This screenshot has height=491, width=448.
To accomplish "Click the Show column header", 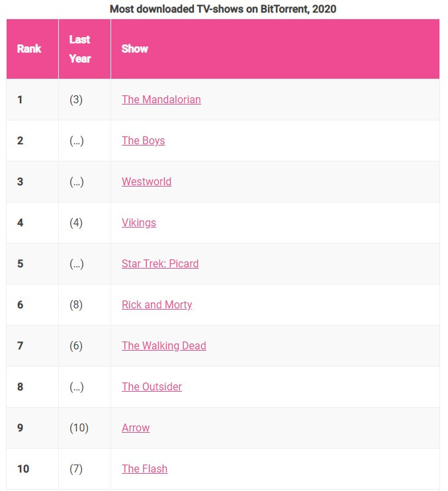I will tap(135, 49).
